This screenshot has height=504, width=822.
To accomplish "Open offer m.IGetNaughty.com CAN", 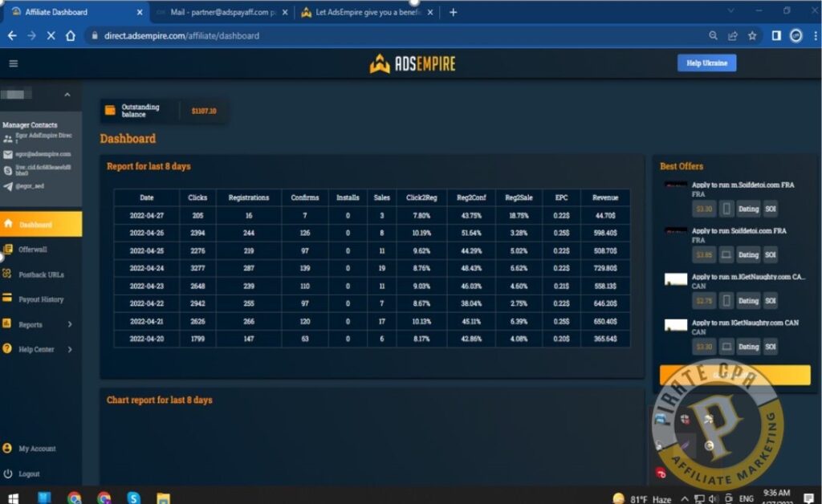I will coord(749,277).
